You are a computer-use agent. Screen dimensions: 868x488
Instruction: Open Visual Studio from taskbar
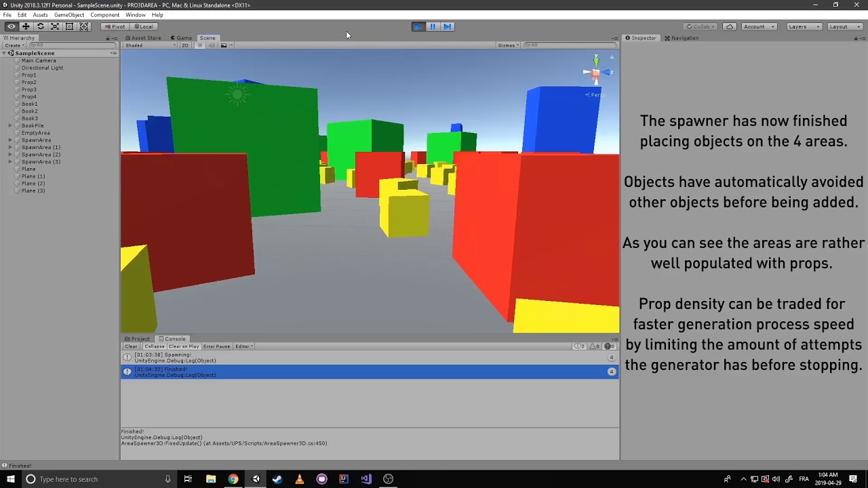tap(366, 479)
